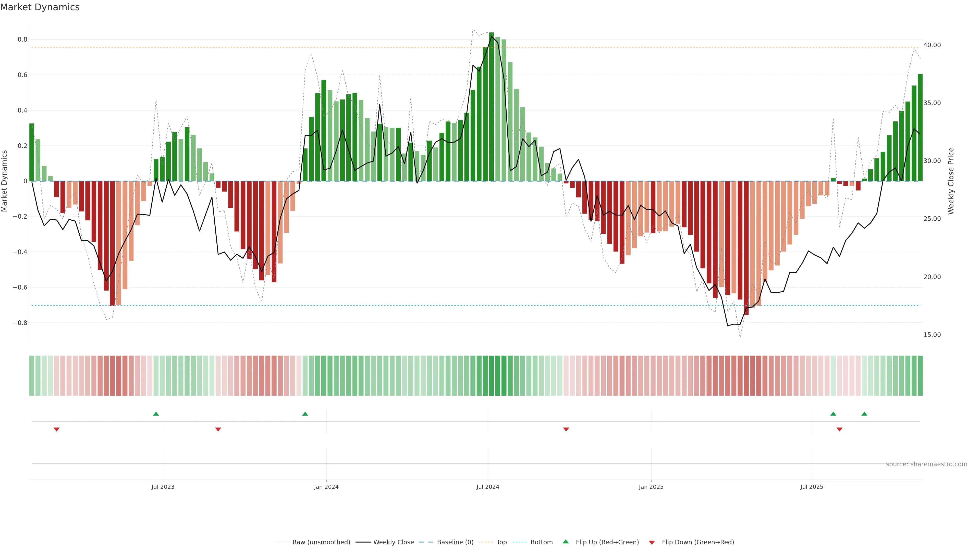Click the first flip-up triangle after Jul 2025
The image size is (980, 551).
[833, 414]
